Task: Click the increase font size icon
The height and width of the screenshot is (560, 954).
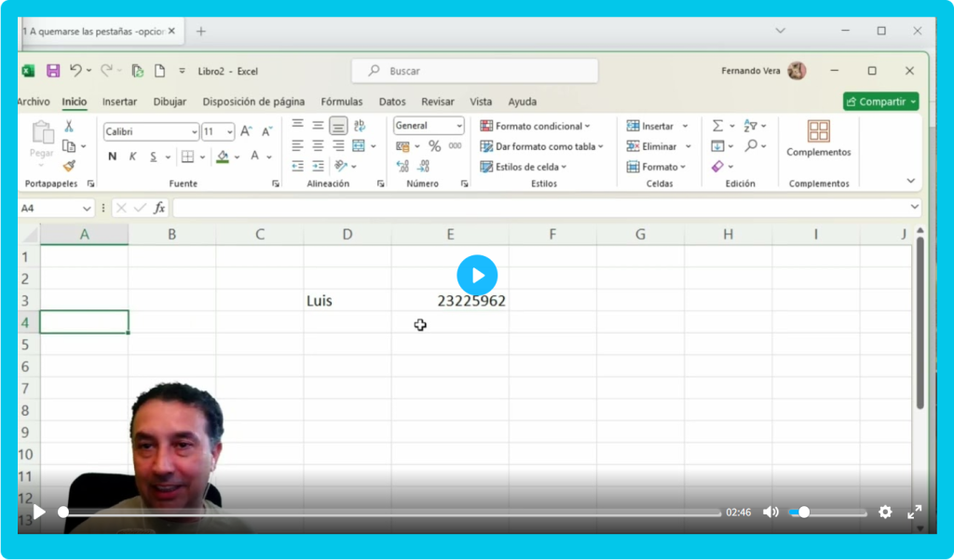Action: (246, 131)
